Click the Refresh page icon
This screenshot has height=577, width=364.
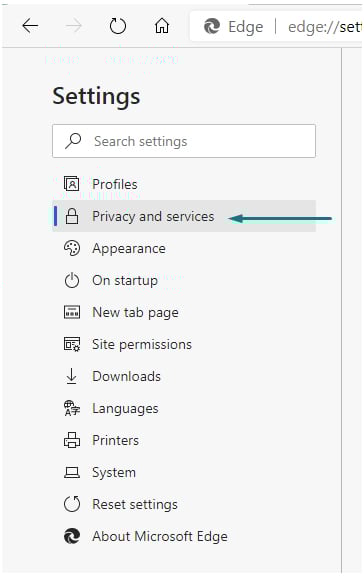[x=118, y=26]
